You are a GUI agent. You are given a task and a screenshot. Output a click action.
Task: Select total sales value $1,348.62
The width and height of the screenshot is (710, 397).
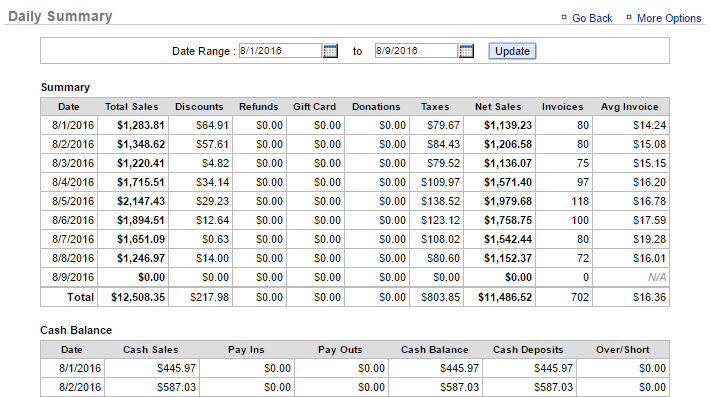(x=141, y=144)
